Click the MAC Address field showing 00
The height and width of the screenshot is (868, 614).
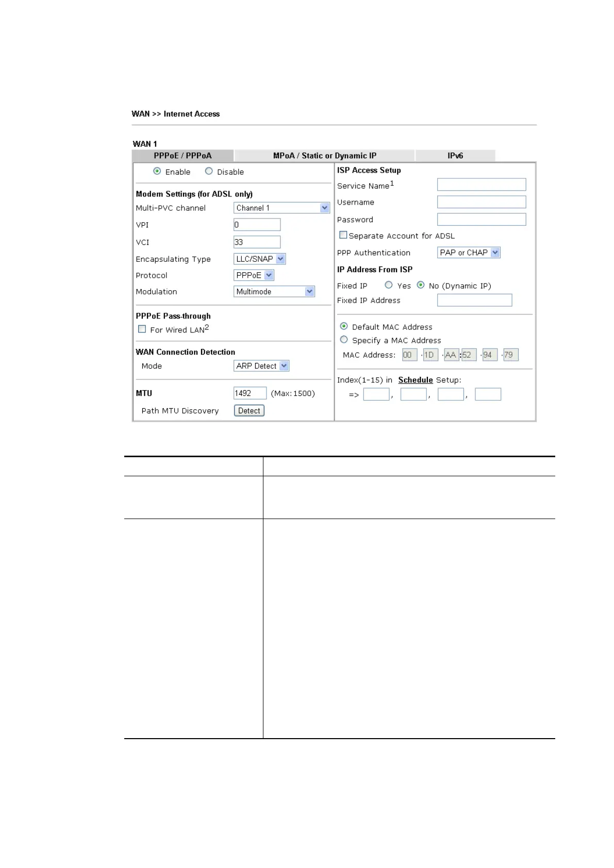click(x=409, y=355)
